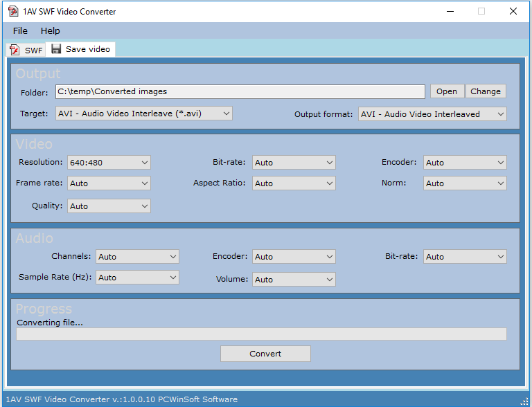This screenshot has height=407, width=532.
Task: Click the 'Target:' label
Action: click(34, 114)
